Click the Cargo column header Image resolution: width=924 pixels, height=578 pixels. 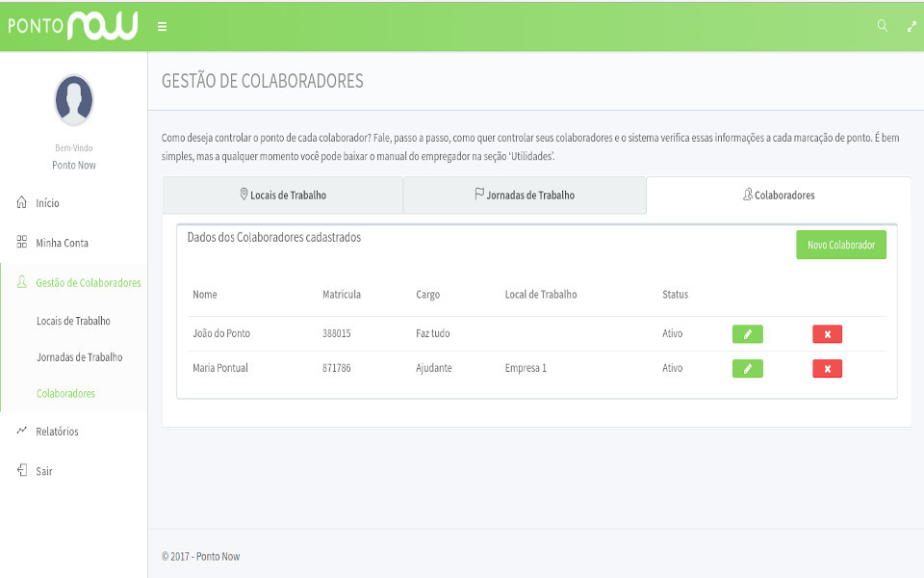427,295
